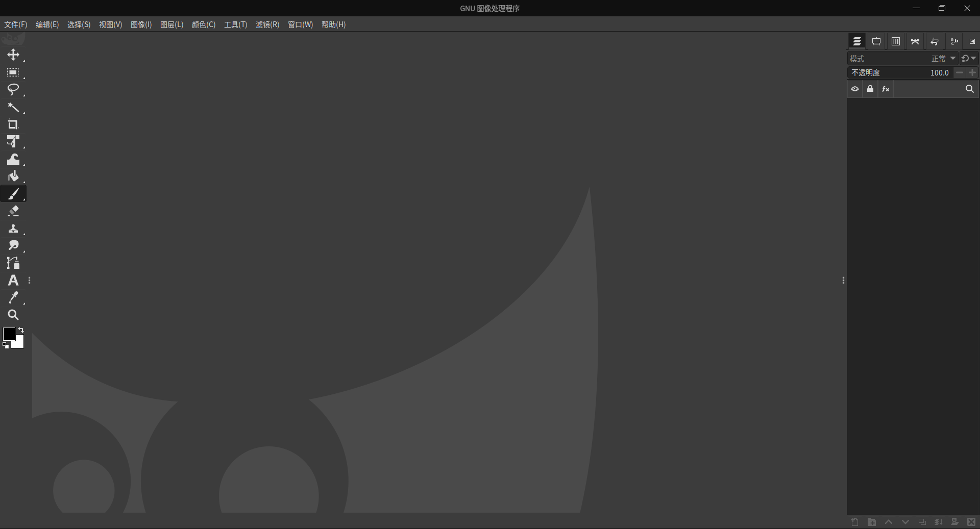
Task: Select the Paintbrush tool
Action: (x=13, y=194)
